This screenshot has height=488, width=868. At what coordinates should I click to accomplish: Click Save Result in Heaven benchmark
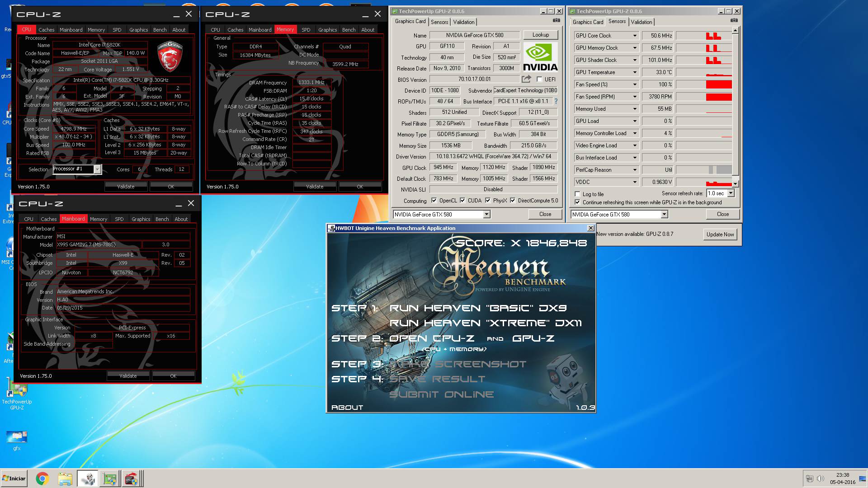coord(437,379)
